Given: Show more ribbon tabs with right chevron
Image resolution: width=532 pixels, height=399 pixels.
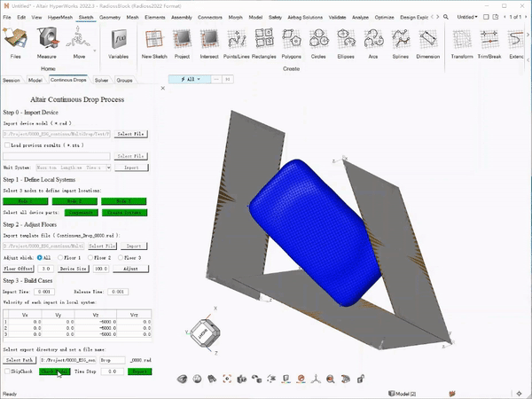Looking at the screenshot, I should tap(438, 17).
